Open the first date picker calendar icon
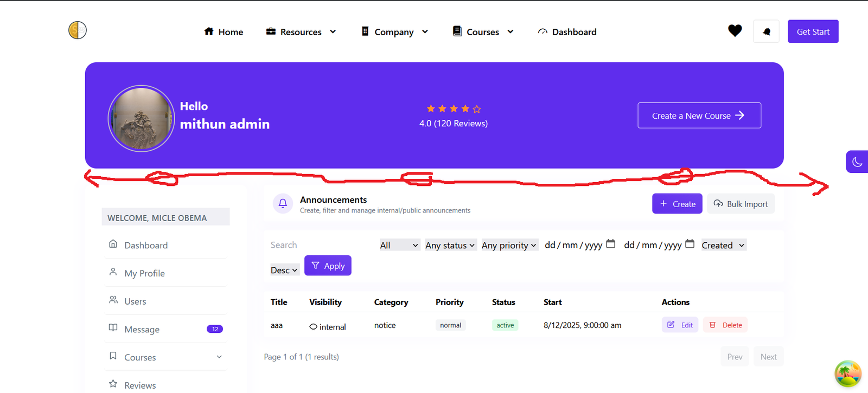This screenshot has width=868, height=393. 610,244
